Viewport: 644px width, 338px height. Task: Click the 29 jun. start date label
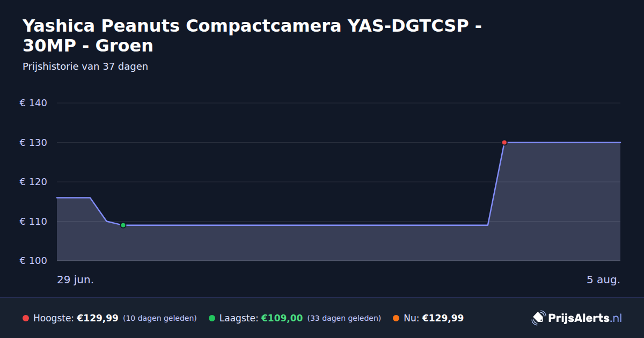(x=76, y=280)
